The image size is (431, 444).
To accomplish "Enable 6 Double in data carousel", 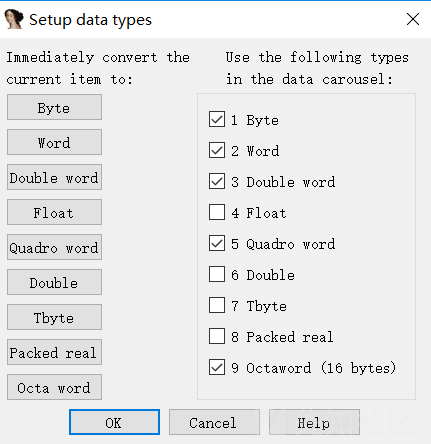I will coord(217,274).
